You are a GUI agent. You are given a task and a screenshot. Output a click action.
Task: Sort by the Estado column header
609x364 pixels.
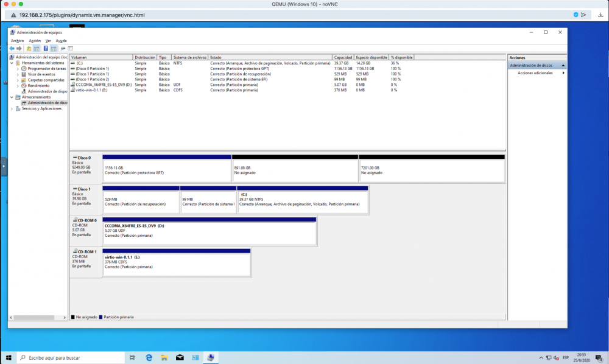tap(270, 57)
